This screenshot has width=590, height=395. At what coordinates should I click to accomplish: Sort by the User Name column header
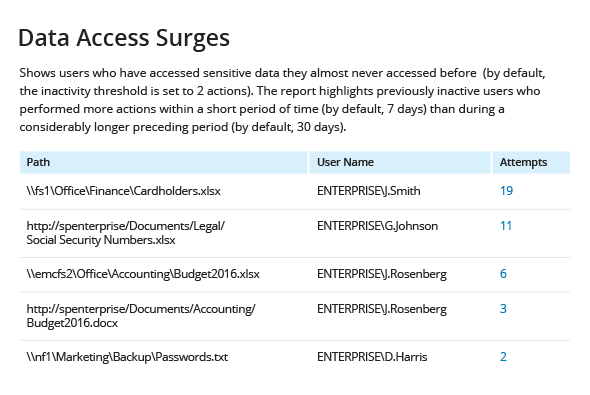click(x=345, y=162)
